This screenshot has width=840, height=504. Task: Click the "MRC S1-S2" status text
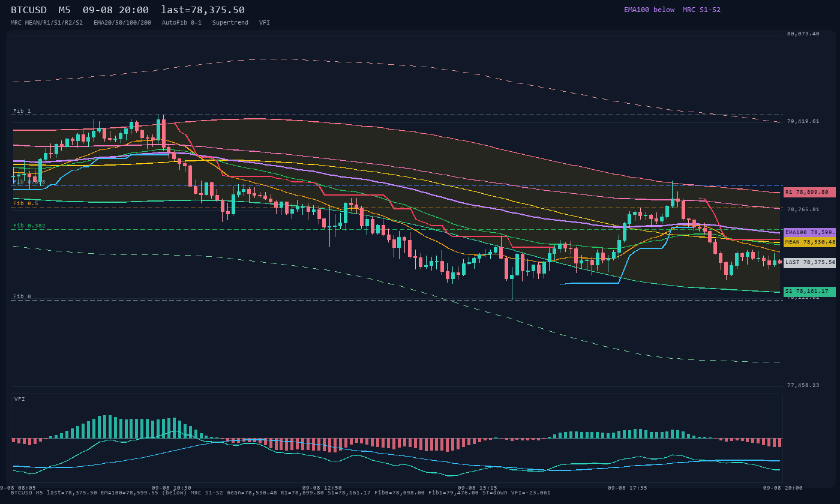coord(701,10)
